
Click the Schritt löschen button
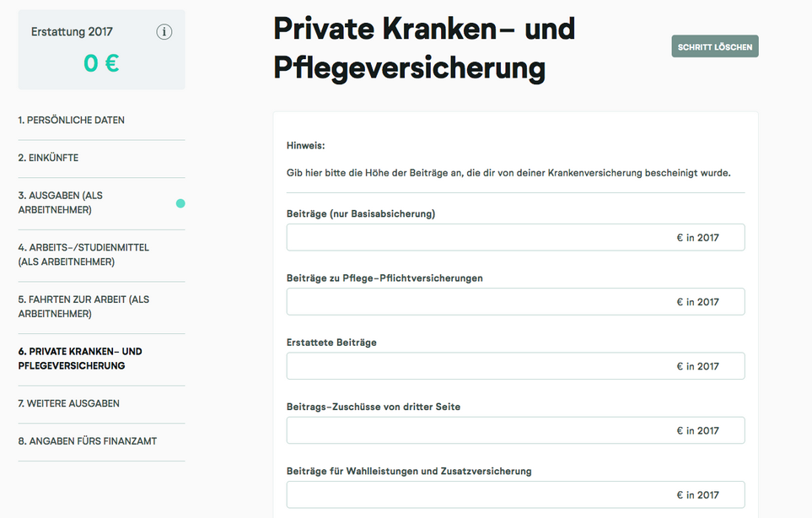[x=715, y=46]
